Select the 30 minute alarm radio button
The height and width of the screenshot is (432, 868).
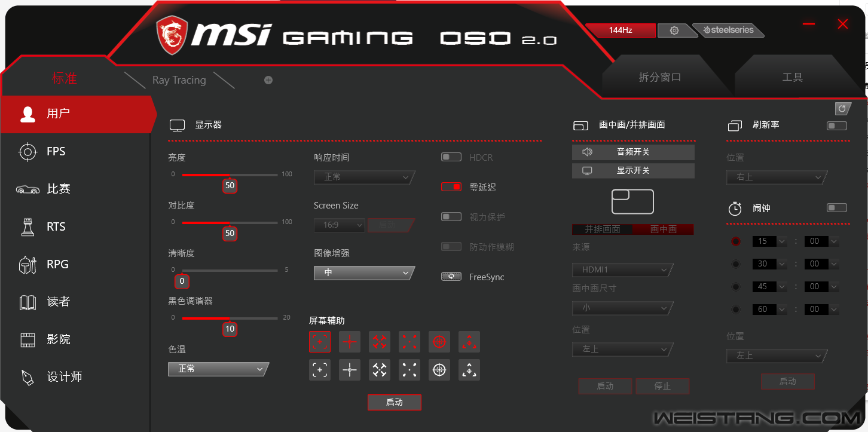736,264
